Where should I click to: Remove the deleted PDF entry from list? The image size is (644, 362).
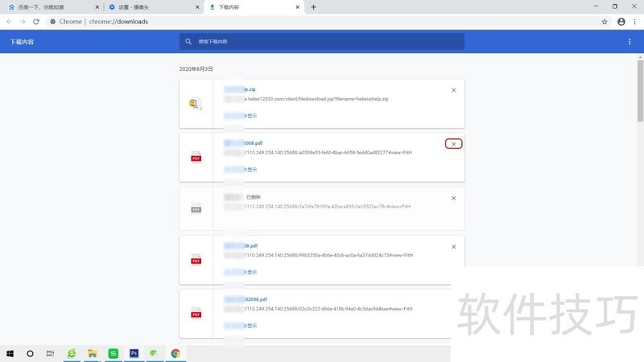(x=453, y=198)
